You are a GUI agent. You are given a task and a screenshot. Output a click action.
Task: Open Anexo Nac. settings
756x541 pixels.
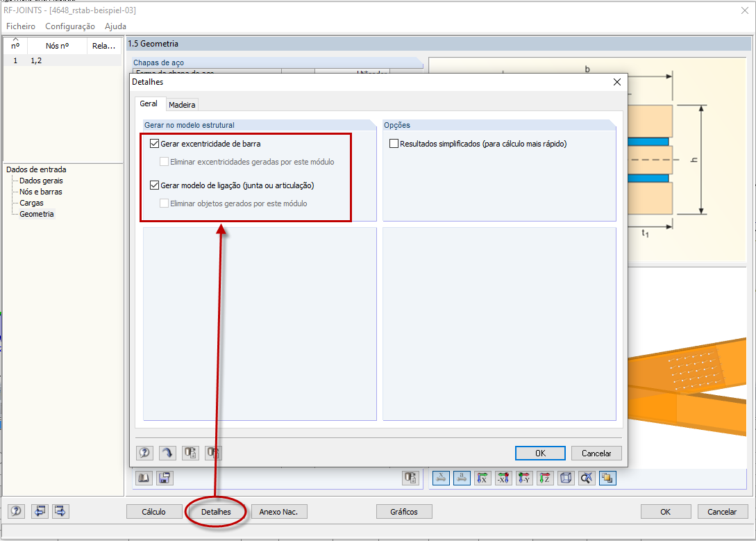(278, 512)
